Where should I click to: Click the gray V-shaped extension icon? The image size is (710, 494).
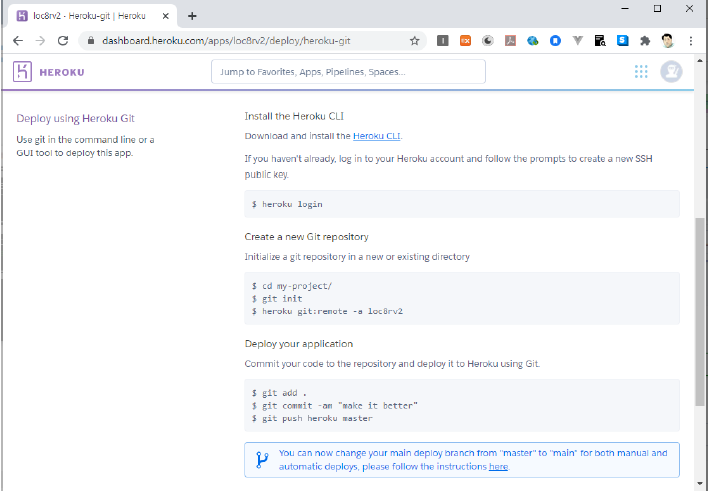click(x=577, y=41)
